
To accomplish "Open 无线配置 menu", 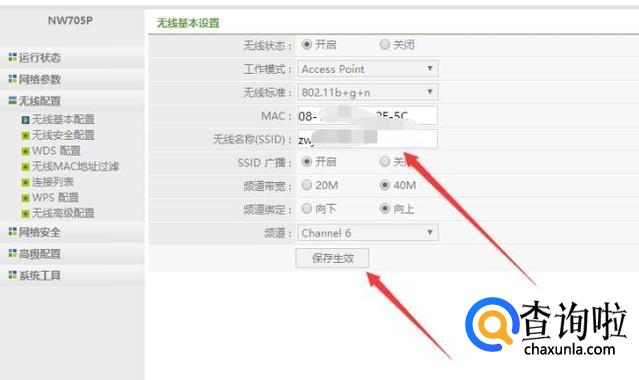I will click(x=40, y=101).
